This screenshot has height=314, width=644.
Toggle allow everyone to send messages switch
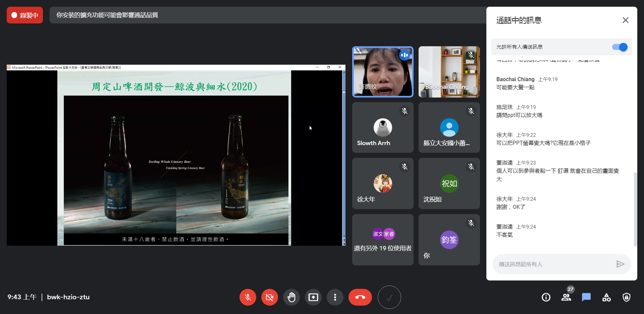tap(620, 47)
